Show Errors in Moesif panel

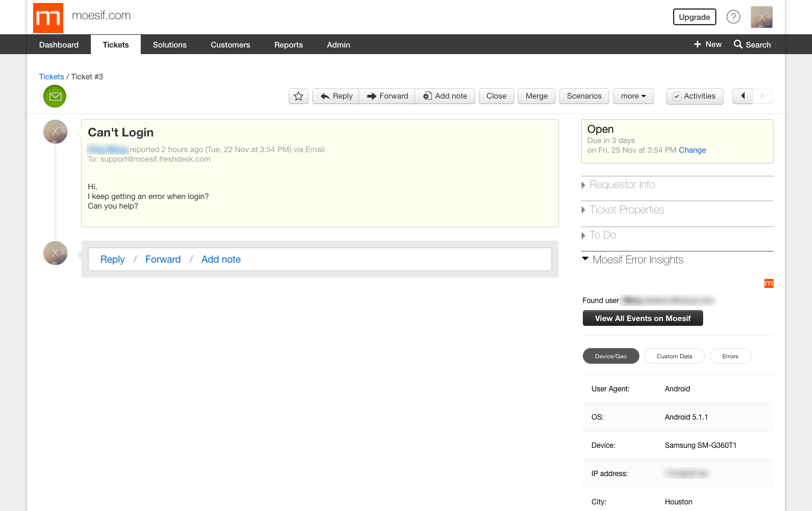point(730,356)
